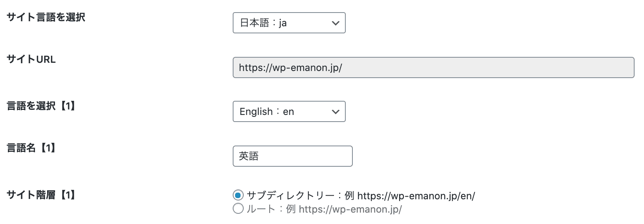Click the サイト階層【1】 label
Viewport: 644px width, 224px height.
(41, 195)
